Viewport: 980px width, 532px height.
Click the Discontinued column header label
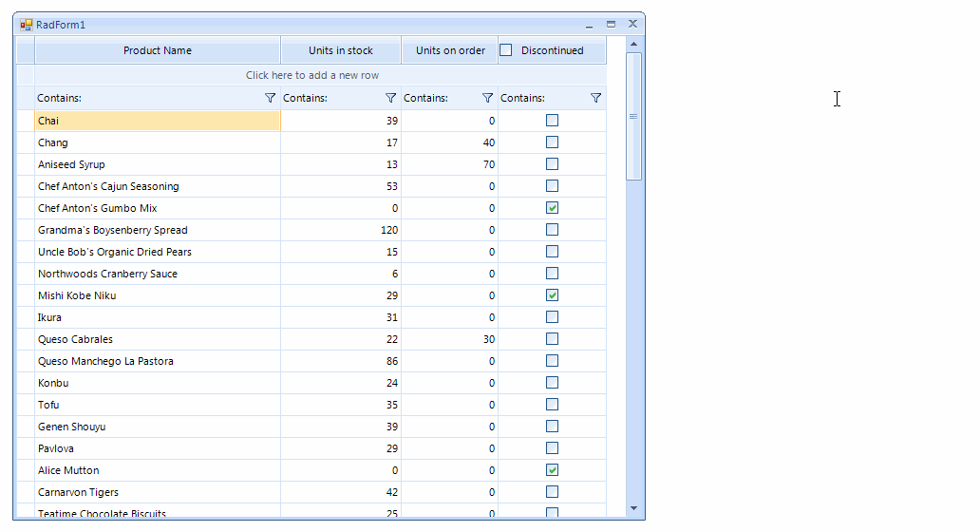coord(553,50)
